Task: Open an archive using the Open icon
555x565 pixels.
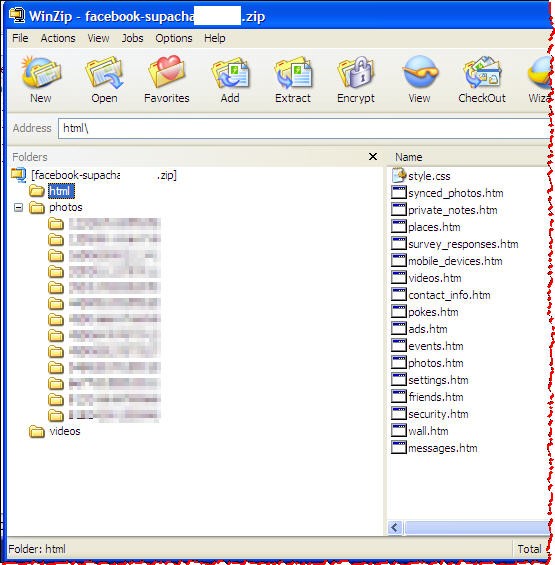Action: pyautogui.click(x=104, y=72)
